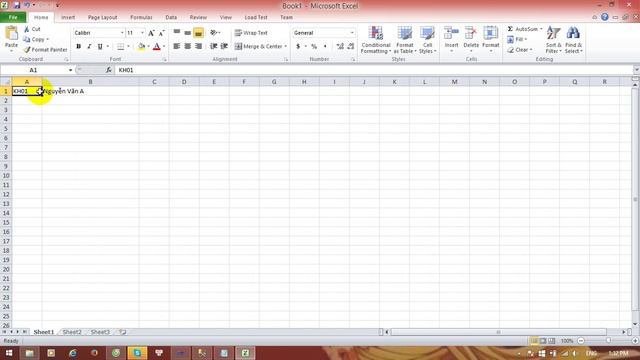This screenshot has width=640, height=360.
Task: Open the font size dropdown
Action: coord(142,33)
